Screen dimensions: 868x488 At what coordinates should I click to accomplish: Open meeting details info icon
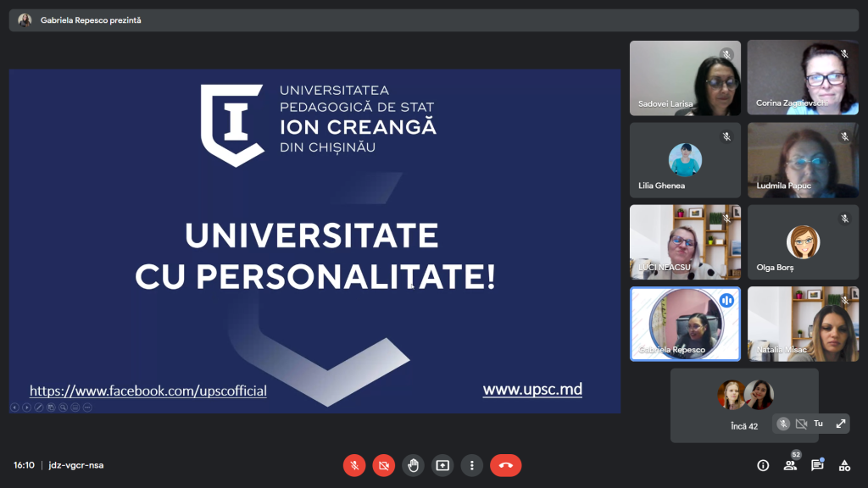click(763, 465)
